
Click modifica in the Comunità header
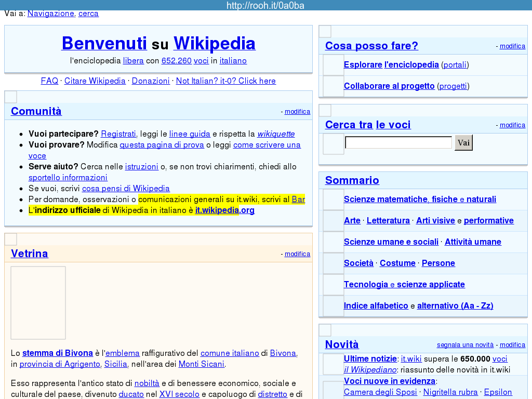pos(297,112)
